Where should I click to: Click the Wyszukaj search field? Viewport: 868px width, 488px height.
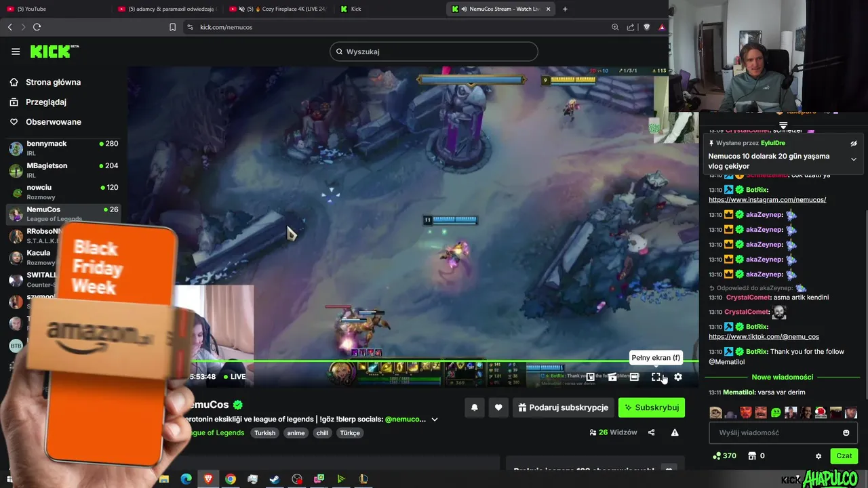coord(434,52)
